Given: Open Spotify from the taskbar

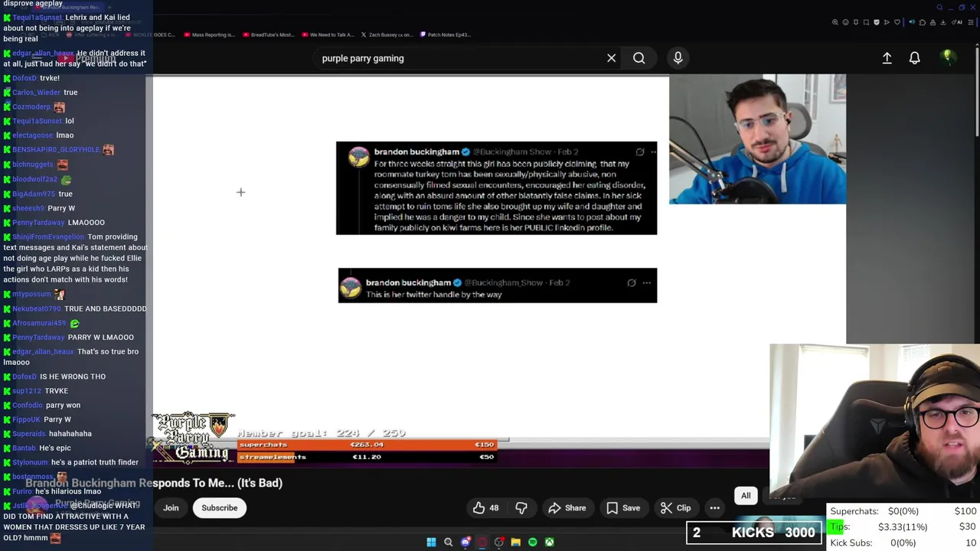Looking at the screenshot, I should (x=532, y=542).
